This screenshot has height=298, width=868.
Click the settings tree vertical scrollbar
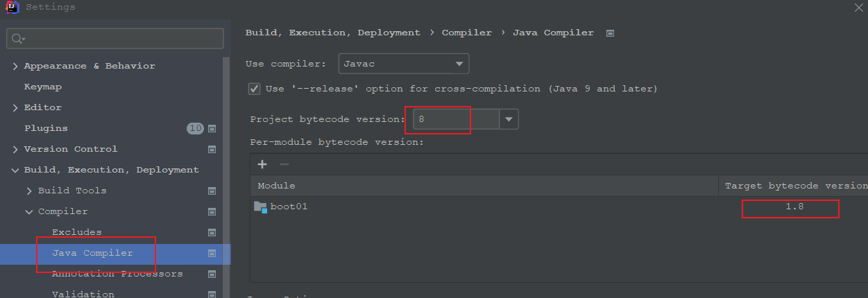[x=226, y=177]
